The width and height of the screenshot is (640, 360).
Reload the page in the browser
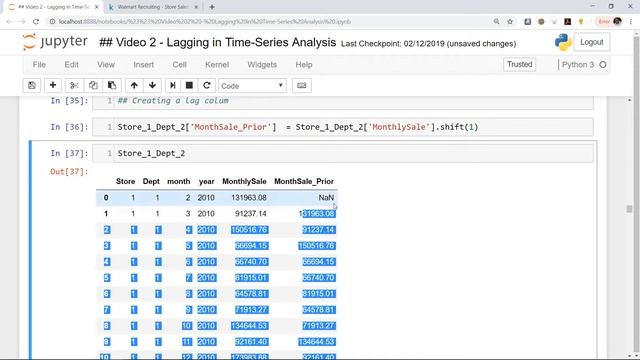36,22
